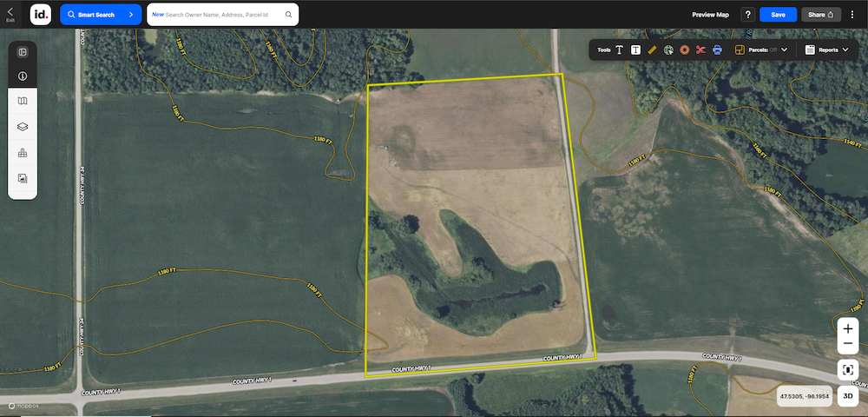Screen dimensions: 868x417
Task: Expand the Parcels dropdown chevron
Action: pos(785,50)
